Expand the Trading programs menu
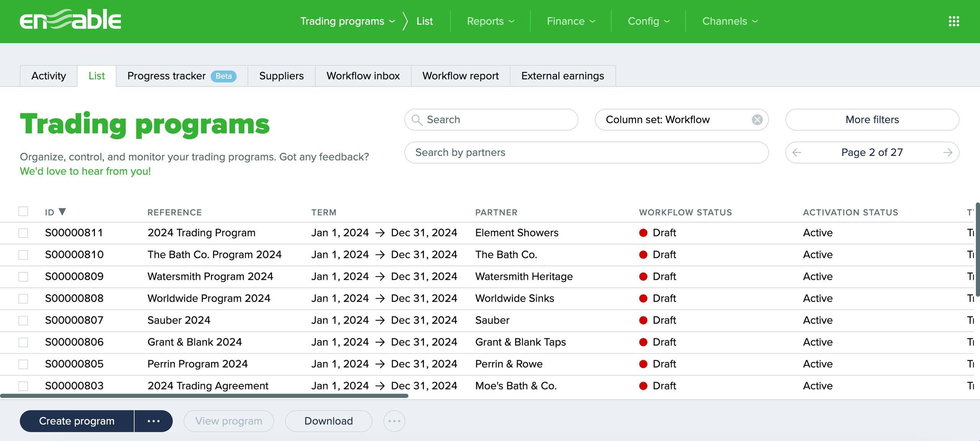The height and width of the screenshot is (441, 980). [347, 21]
